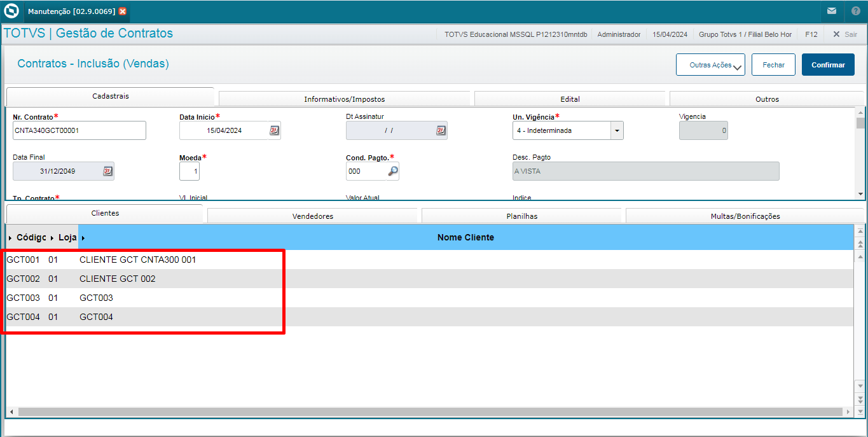Click the arrow before Nome Cliente header
Screen dimensions: 868x437
(83, 238)
